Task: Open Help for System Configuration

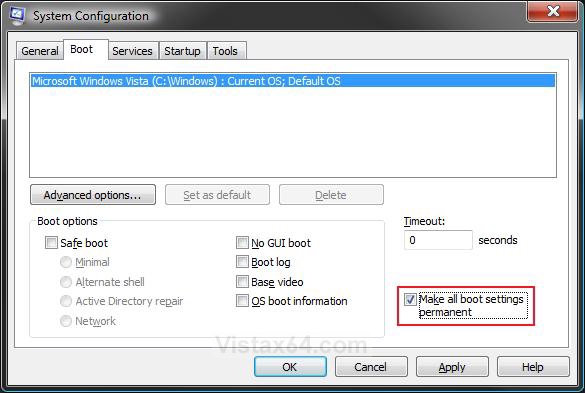Action: click(x=533, y=367)
